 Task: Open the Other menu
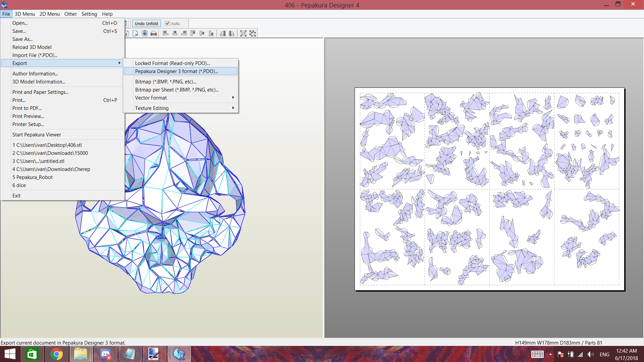[x=70, y=14]
